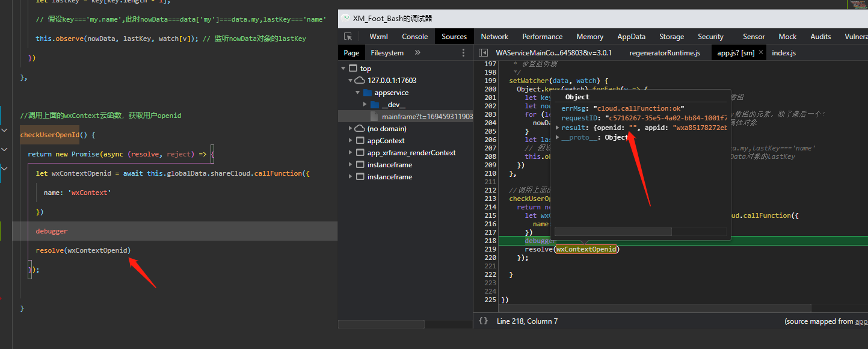Open the Storage tab
Screen dimensions: 868x349
[672, 37]
